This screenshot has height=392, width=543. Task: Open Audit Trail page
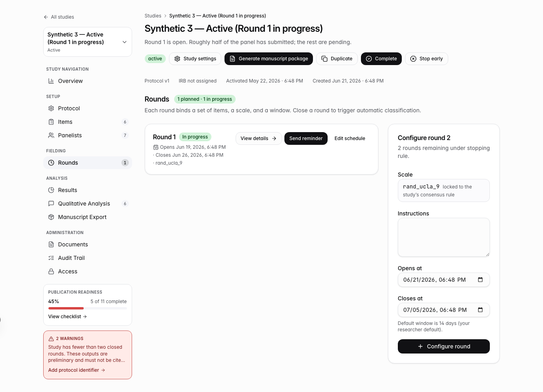pos(88,258)
